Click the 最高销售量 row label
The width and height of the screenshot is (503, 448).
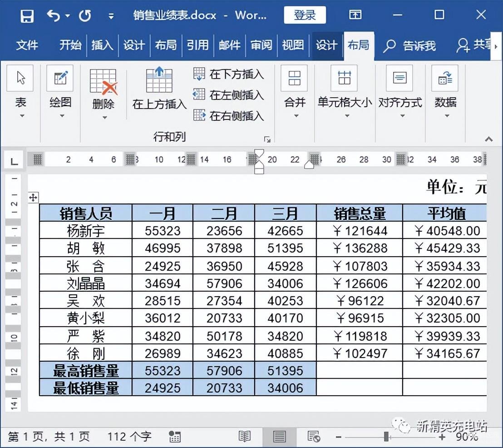pyautogui.click(x=86, y=370)
